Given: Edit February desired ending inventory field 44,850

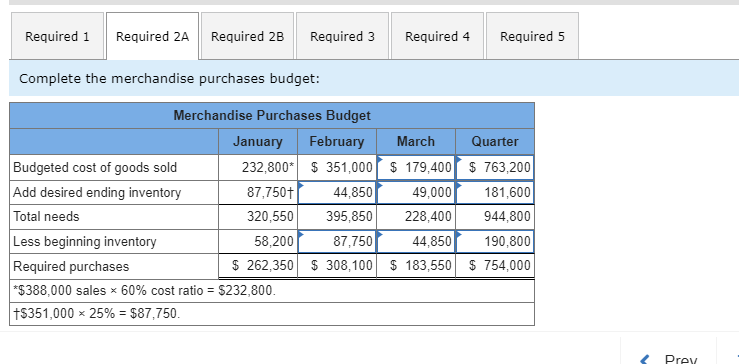Looking at the screenshot, I should [x=337, y=192].
